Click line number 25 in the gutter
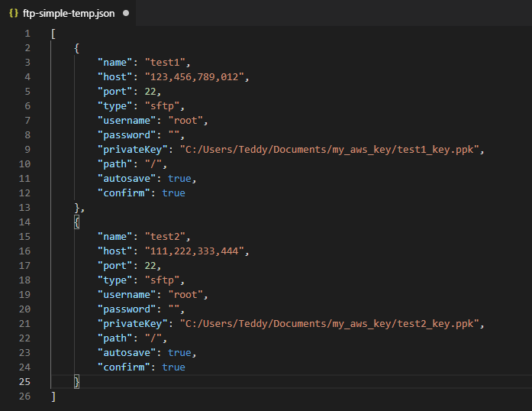The image size is (532, 411). (x=24, y=382)
